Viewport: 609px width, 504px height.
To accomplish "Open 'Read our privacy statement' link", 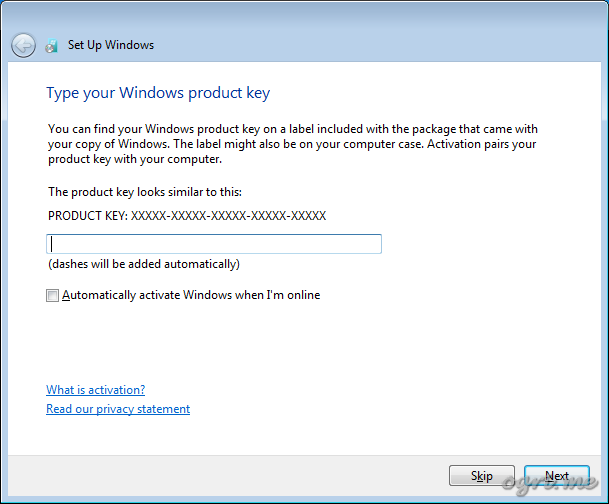I will [118, 408].
